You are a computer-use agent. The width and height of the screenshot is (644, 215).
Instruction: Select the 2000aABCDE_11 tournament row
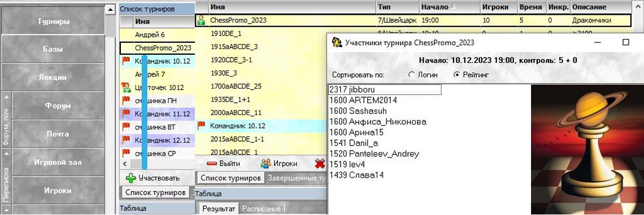pos(261,112)
